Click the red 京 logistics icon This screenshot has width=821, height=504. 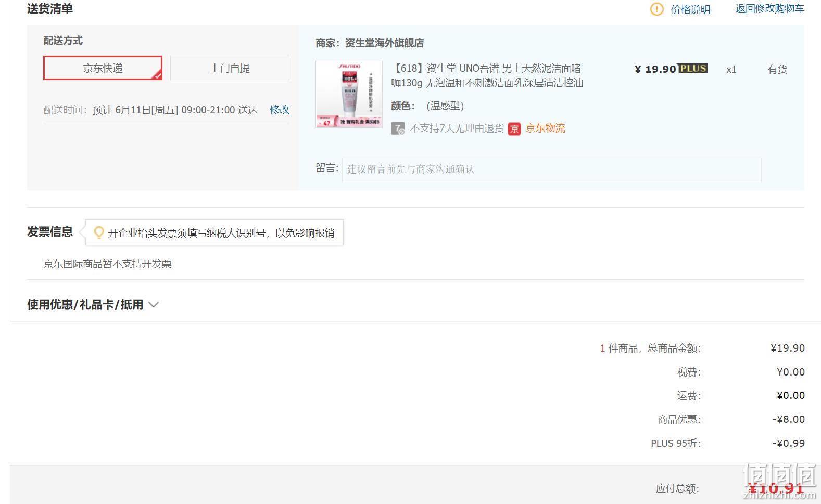point(514,128)
